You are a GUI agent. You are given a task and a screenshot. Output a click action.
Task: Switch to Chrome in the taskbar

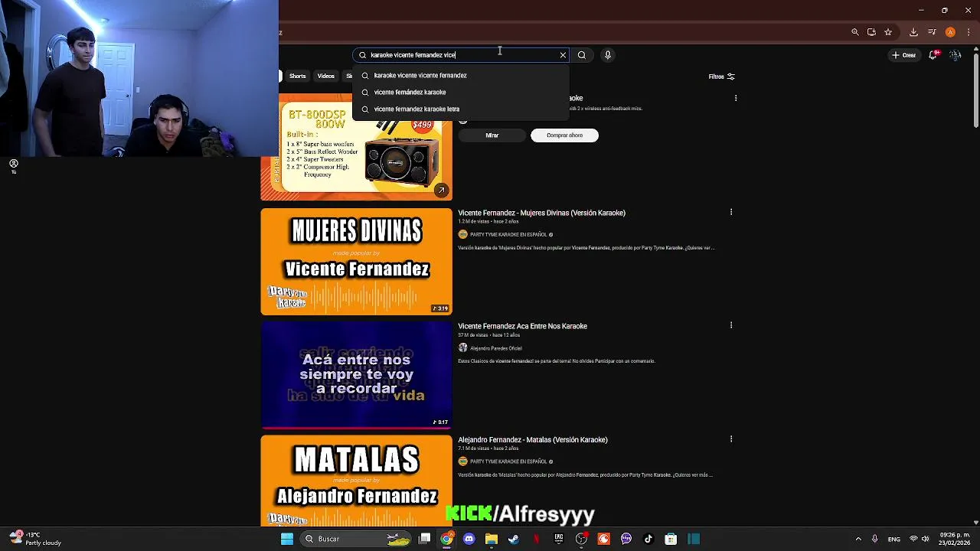(x=447, y=539)
